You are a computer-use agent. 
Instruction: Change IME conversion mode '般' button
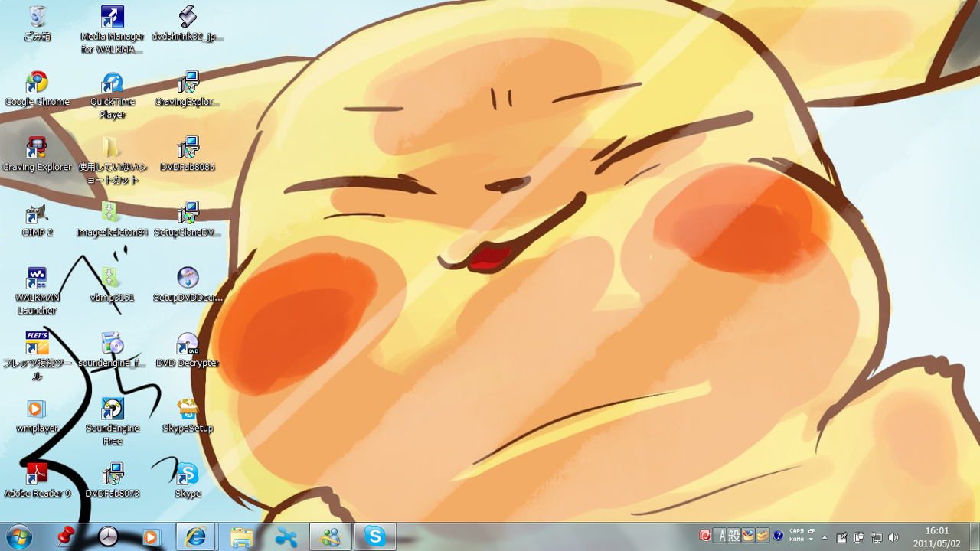[734, 536]
